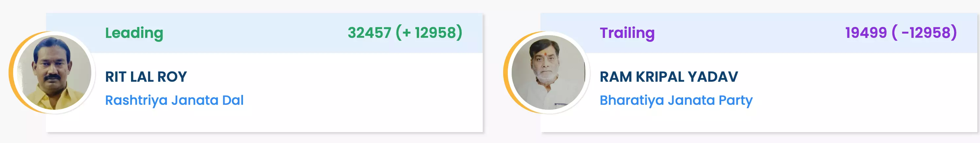Click the white card body right of Bharatiya Janata Party
The image size is (980, 143).
point(864,100)
